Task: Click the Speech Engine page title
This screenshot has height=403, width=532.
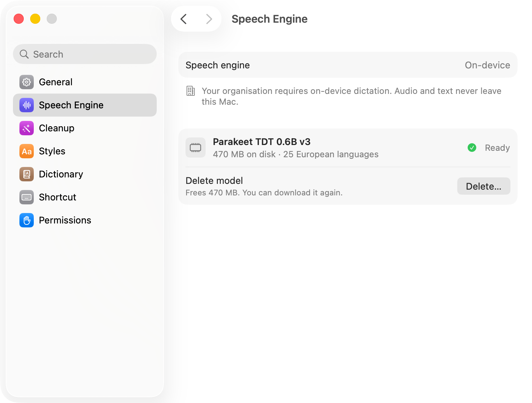Action: coord(270,19)
